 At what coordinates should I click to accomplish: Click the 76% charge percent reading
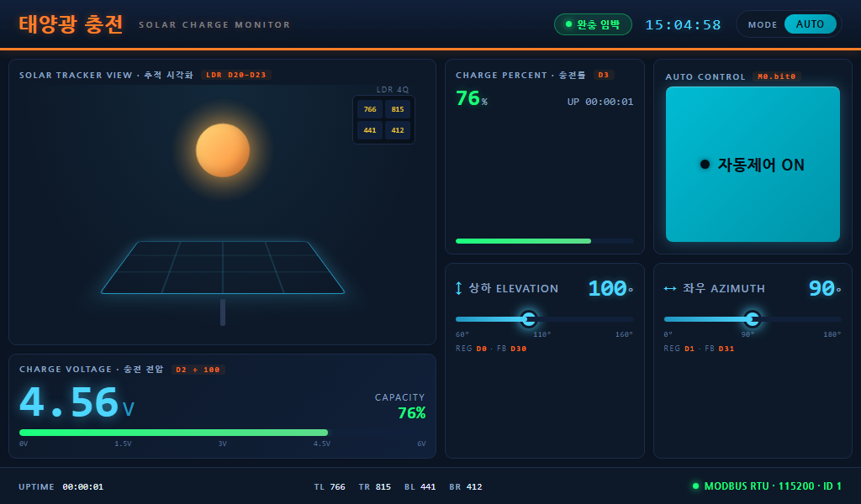[472, 98]
